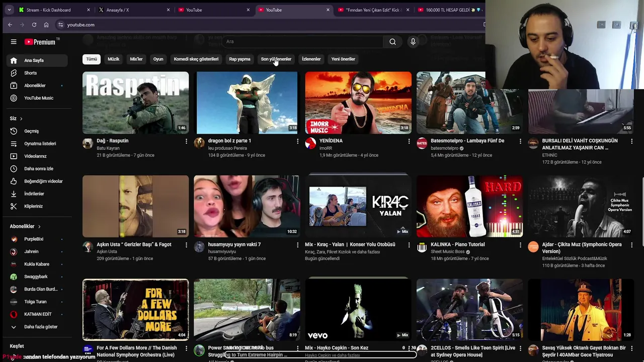Open options menu for dragon bol z parte 1
The image size is (644, 362).
[297, 141]
